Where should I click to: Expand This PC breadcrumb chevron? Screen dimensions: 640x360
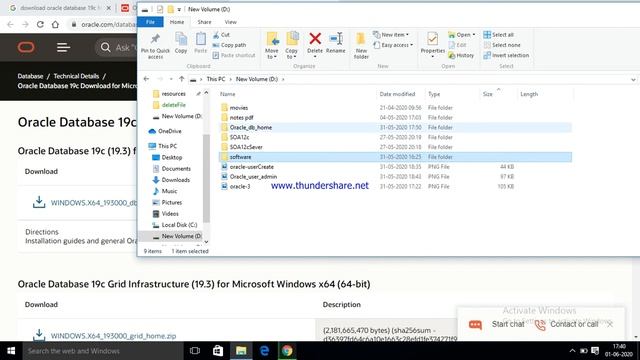tap(230, 79)
